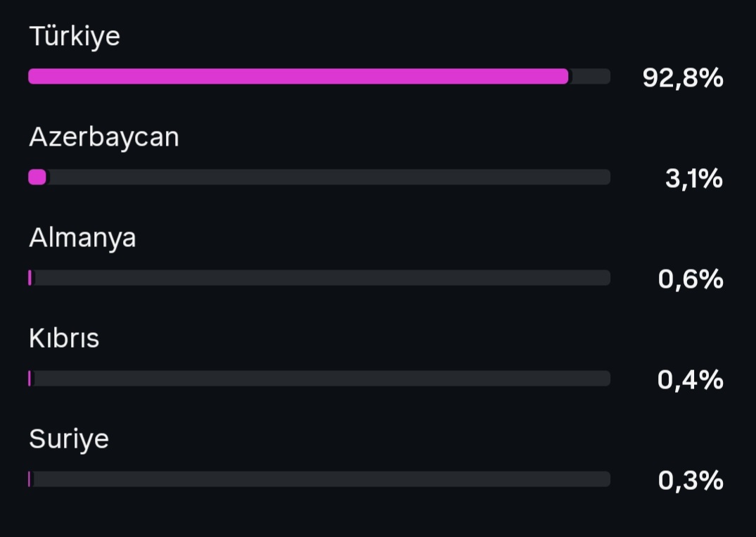Select the Türkiye country label
Image resolution: width=756 pixels, height=537 pixels.
[x=75, y=37]
